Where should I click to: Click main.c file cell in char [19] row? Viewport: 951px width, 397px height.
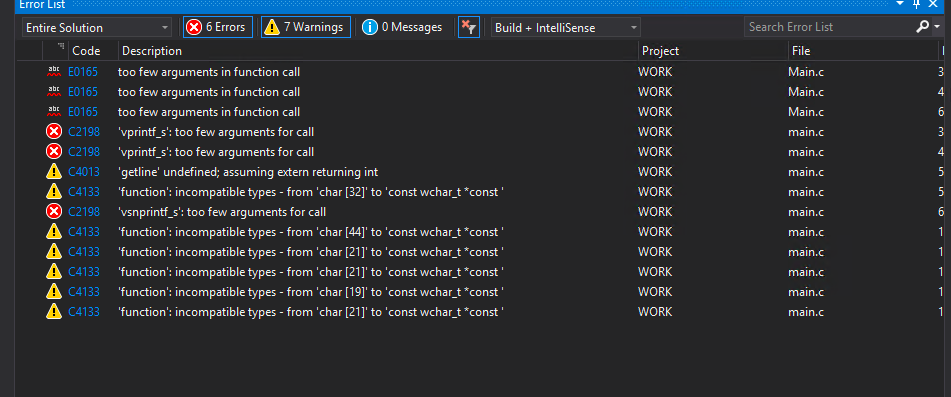click(x=805, y=292)
